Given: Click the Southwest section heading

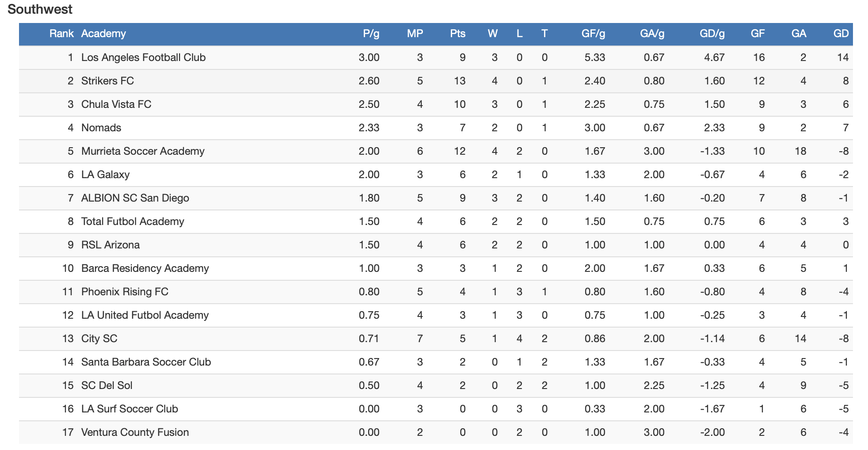Looking at the screenshot, I should pos(40,9).
